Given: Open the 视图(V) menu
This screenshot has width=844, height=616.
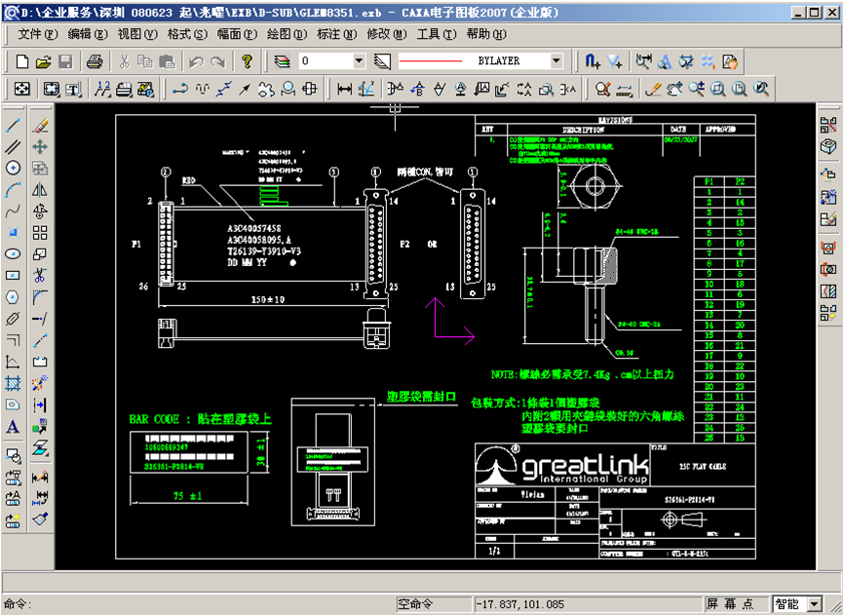Looking at the screenshot, I should pyautogui.click(x=137, y=34).
